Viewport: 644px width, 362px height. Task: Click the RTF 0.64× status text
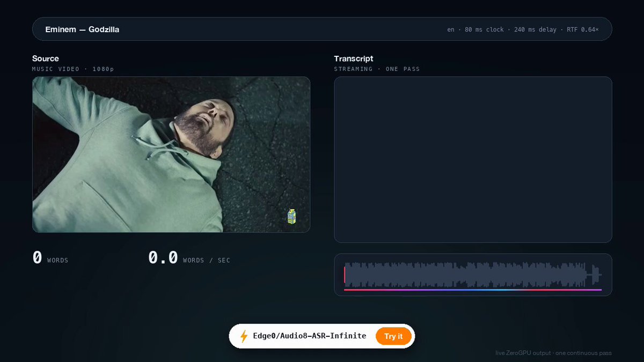(583, 29)
